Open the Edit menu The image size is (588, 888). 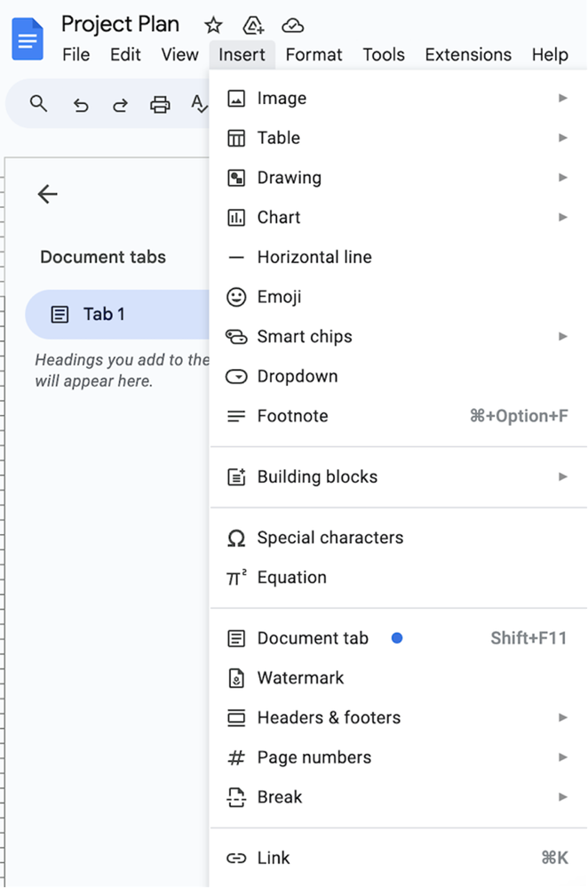[x=125, y=55]
